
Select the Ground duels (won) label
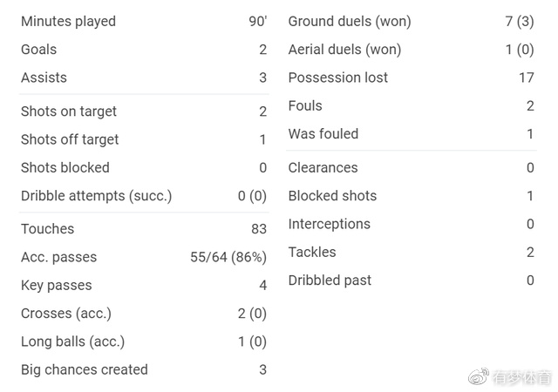(350, 21)
